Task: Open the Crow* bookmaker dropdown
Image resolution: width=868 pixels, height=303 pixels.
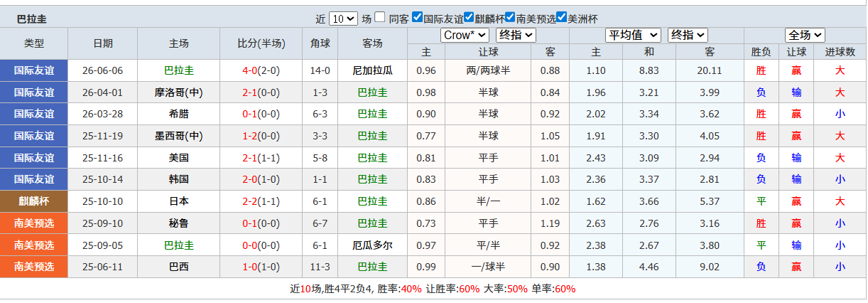Action: click(465, 35)
